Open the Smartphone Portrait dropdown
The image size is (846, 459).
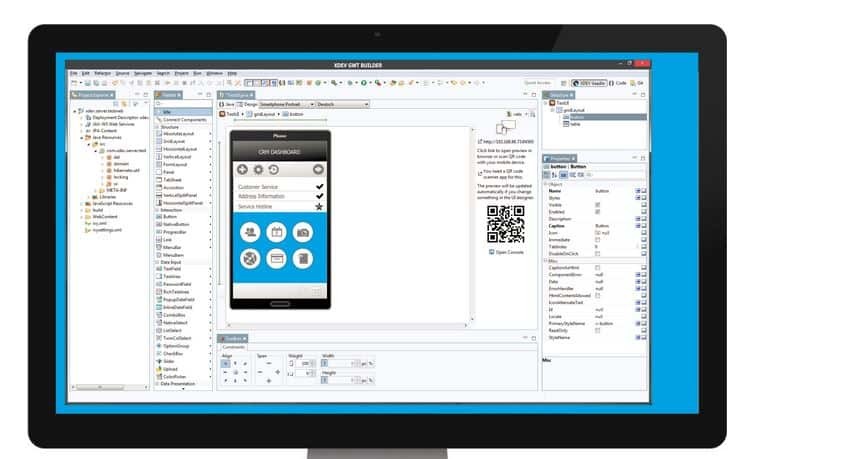(284, 103)
